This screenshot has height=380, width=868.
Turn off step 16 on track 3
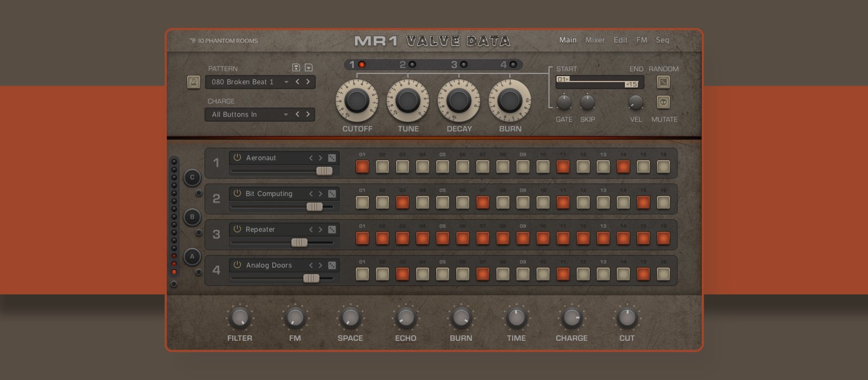click(x=663, y=238)
